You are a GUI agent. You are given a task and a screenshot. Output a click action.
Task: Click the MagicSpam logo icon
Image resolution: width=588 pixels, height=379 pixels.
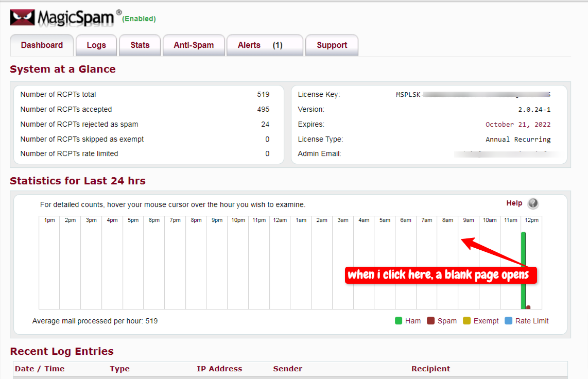pos(22,18)
